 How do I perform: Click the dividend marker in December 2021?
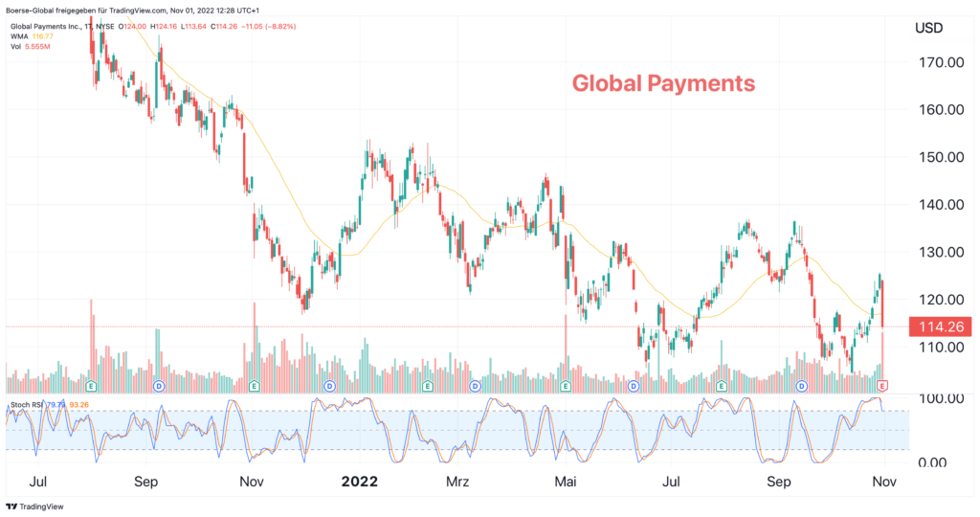pos(329,387)
